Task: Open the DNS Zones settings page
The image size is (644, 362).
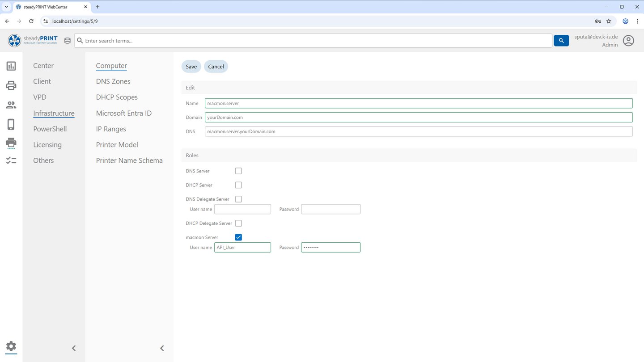Action: [113, 81]
